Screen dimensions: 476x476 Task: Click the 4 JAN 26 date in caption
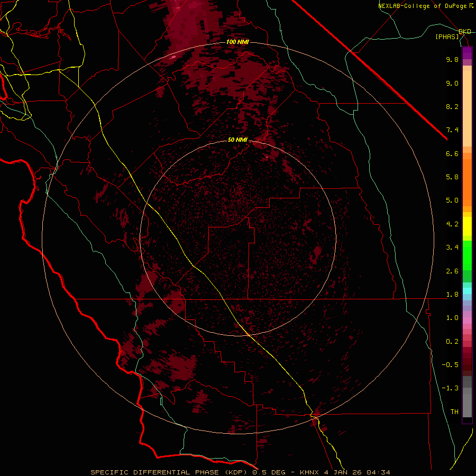pos(342,472)
